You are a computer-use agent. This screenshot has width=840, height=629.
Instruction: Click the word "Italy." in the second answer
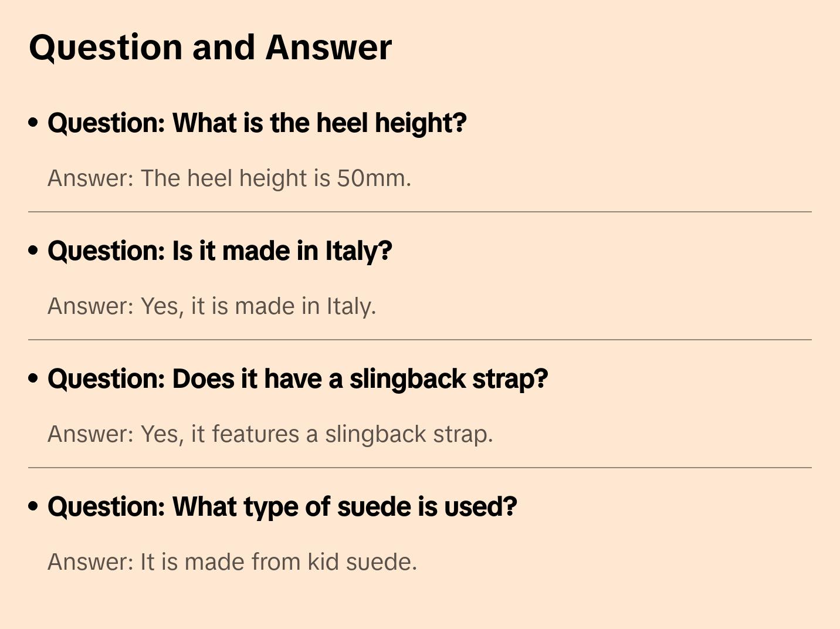point(351,306)
